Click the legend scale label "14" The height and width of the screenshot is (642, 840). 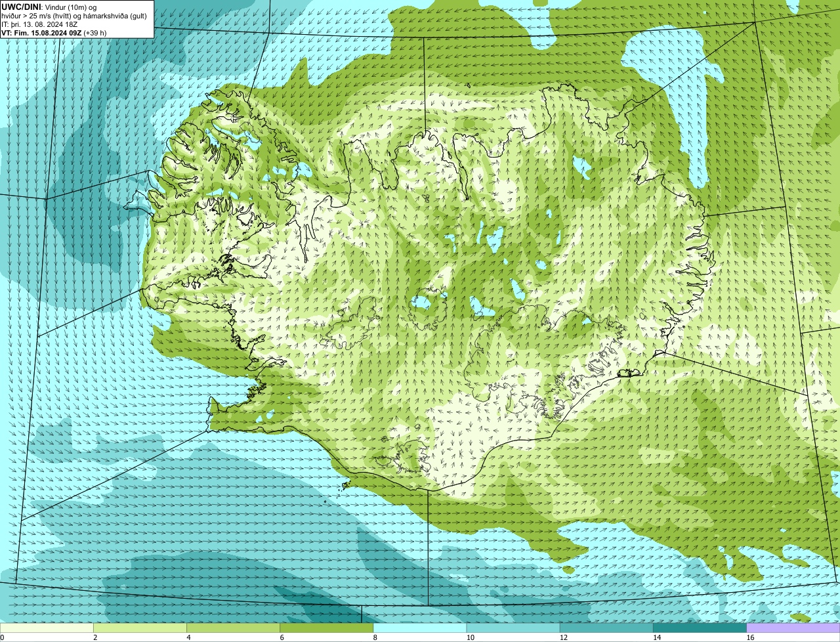pos(657,637)
